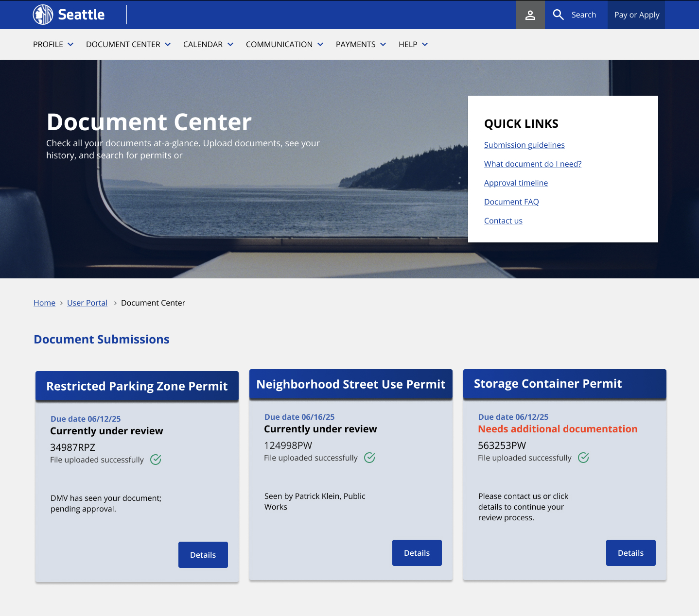This screenshot has width=699, height=616.
Task: Click green checkmark on Neighborhood Street Use card
Action: (x=369, y=458)
